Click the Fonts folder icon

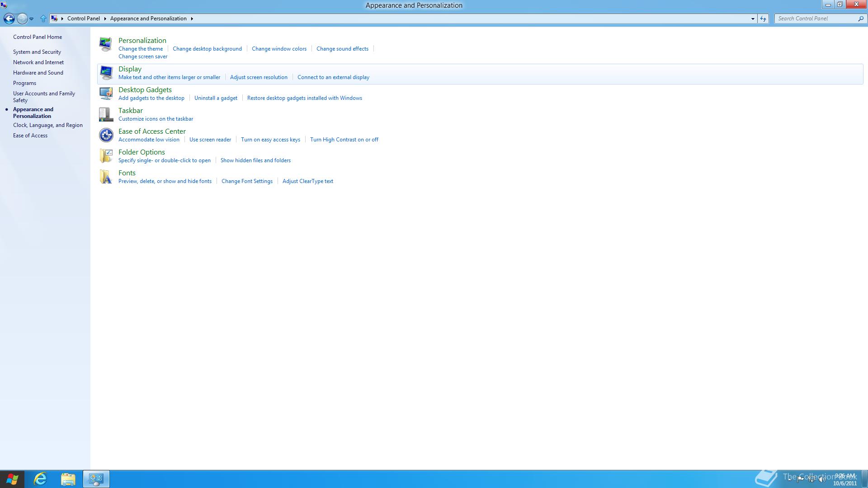tap(106, 177)
